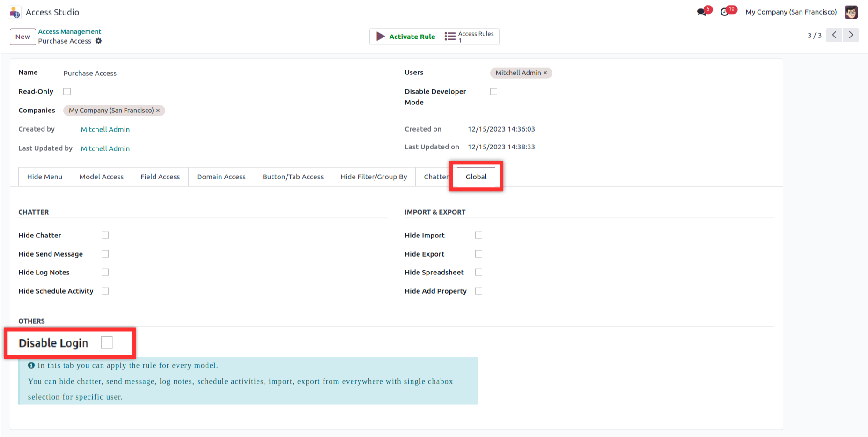Image resolution: width=868 pixels, height=437 pixels.
Task: Toggle the Read-Only checkbox
Action: (x=67, y=91)
